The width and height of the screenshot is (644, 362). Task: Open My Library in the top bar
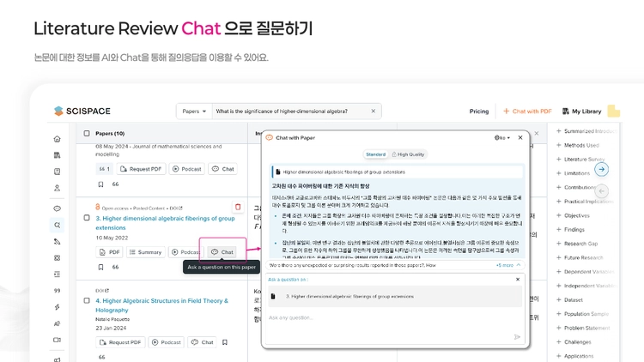click(x=581, y=112)
